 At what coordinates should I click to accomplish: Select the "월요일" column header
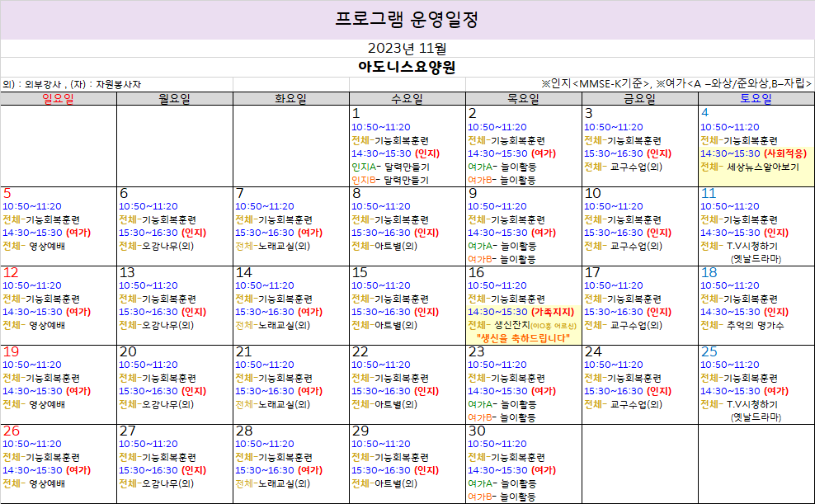(175, 99)
